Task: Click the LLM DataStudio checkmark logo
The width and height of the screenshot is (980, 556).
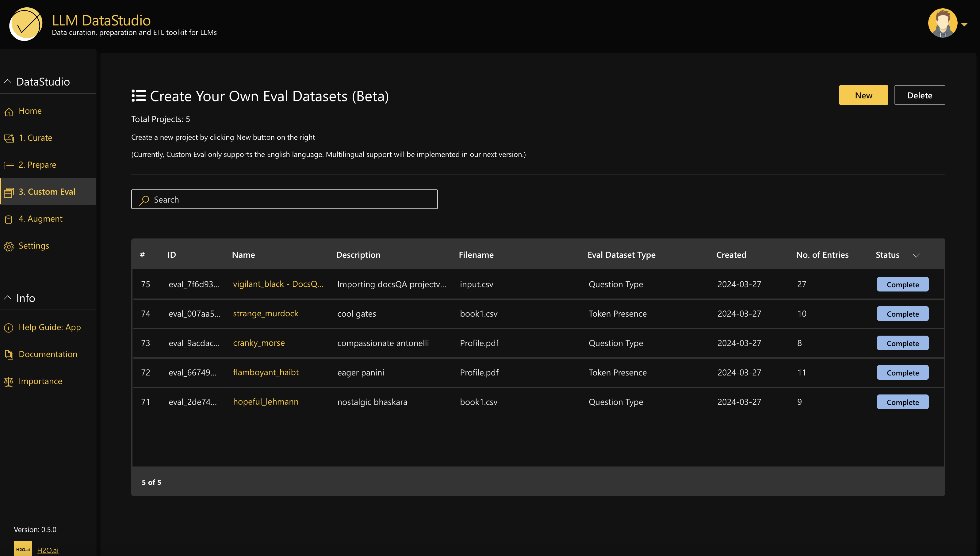Action: [x=25, y=24]
